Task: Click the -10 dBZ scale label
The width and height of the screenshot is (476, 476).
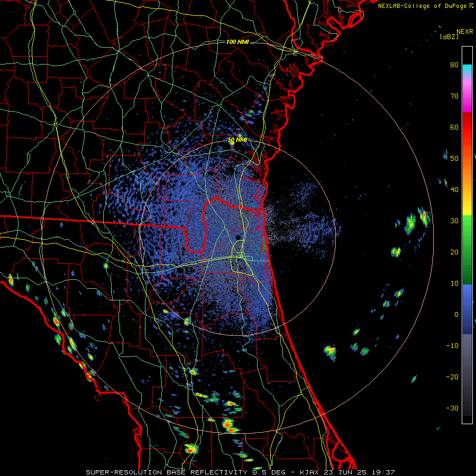Action: click(x=452, y=346)
